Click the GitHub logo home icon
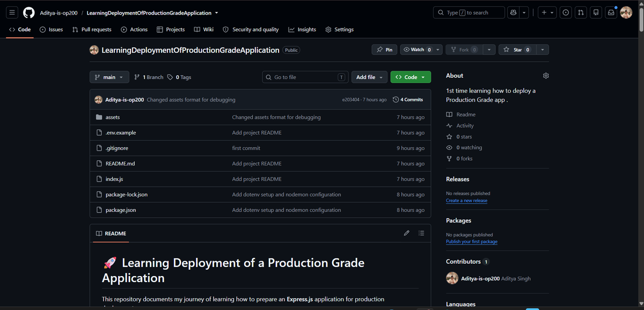Image resolution: width=644 pixels, height=310 pixels. [29, 12]
